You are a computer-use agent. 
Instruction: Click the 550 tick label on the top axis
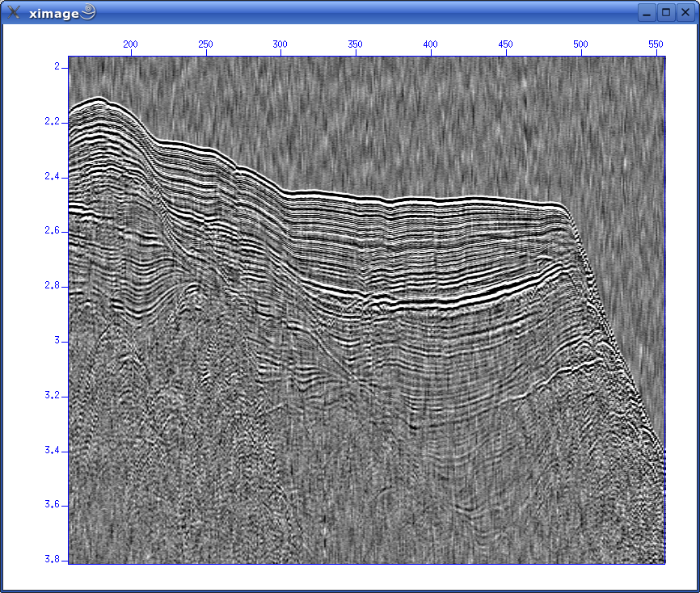[x=655, y=44]
